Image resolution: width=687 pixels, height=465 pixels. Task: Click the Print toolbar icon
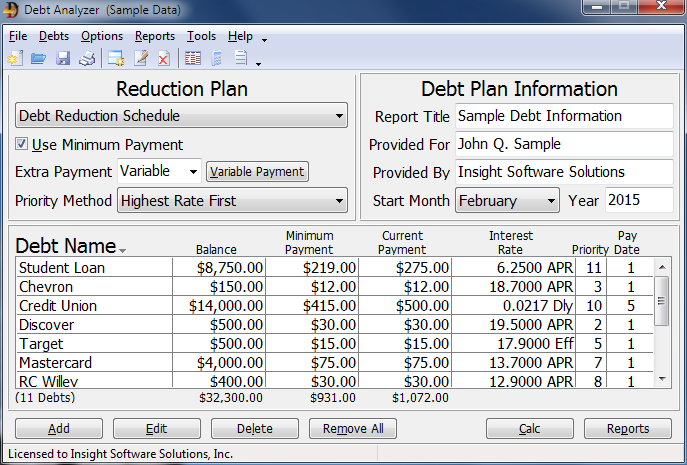[87, 58]
